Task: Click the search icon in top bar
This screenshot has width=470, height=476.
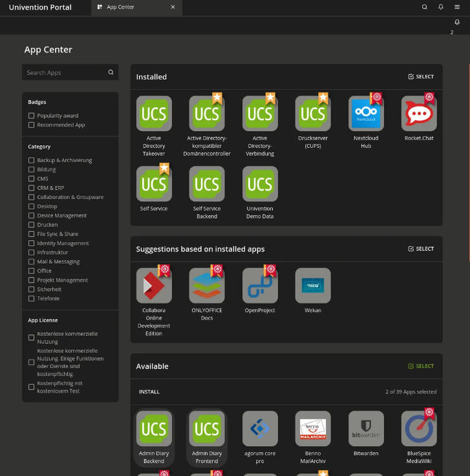Action: tap(425, 7)
